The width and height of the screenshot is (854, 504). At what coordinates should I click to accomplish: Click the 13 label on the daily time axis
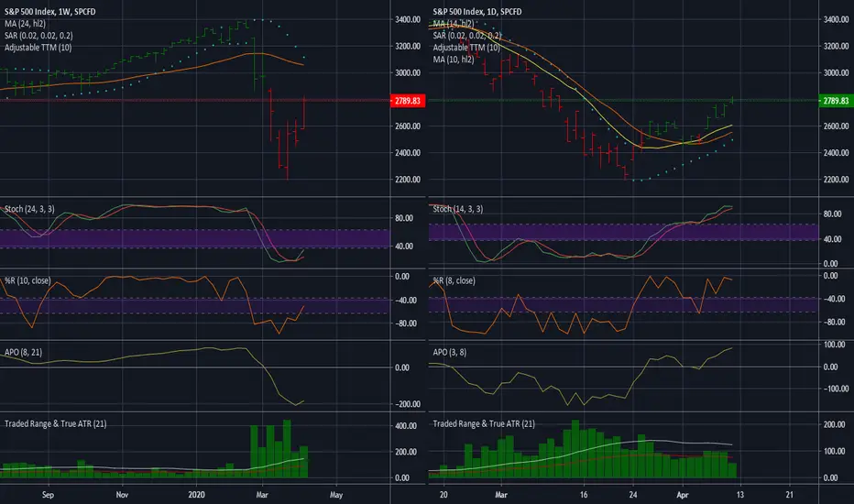739,495
